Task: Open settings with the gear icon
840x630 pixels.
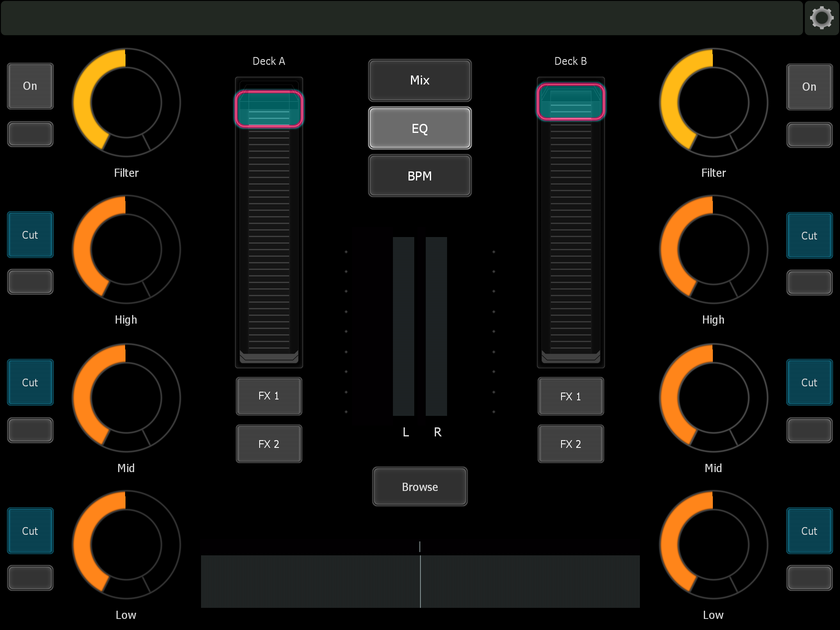Action: pyautogui.click(x=822, y=18)
